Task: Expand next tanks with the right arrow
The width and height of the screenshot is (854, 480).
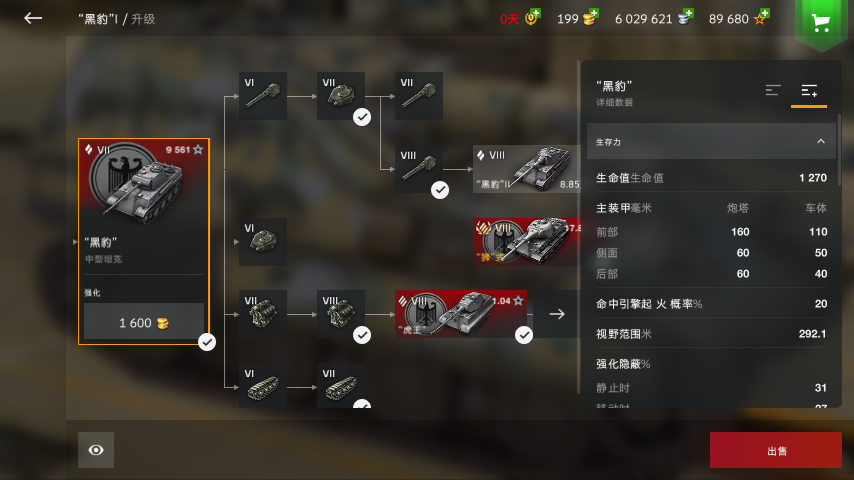Action: (x=557, y=314)
